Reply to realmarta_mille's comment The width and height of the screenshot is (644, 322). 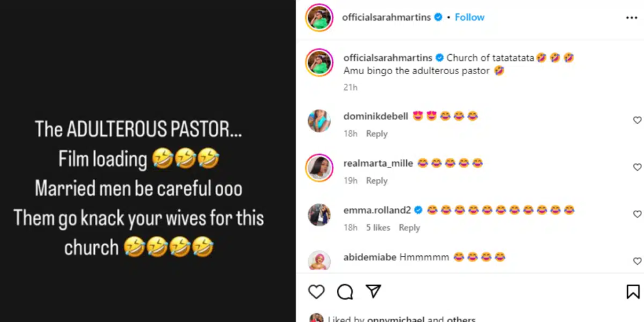point(377,181)
